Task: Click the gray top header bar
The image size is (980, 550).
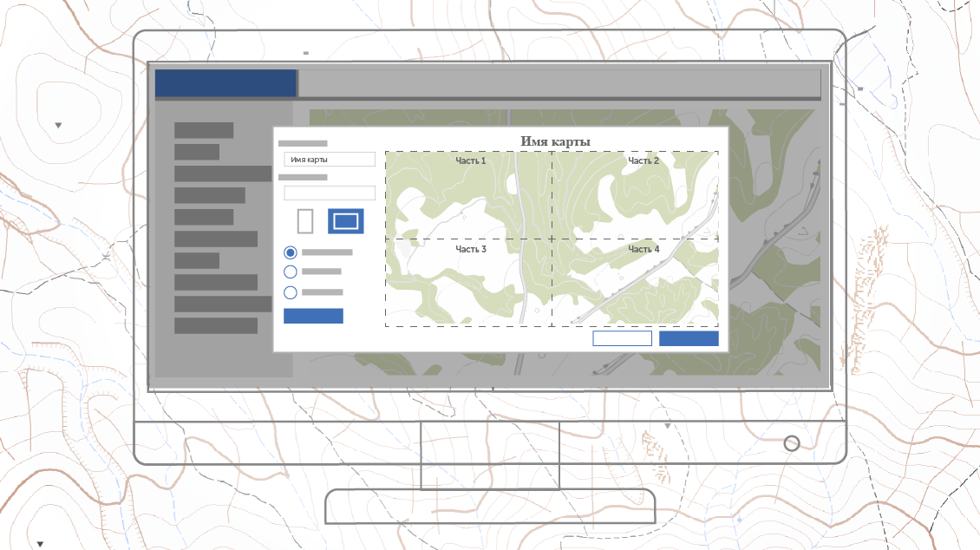Action: click(x=559, y=83)
